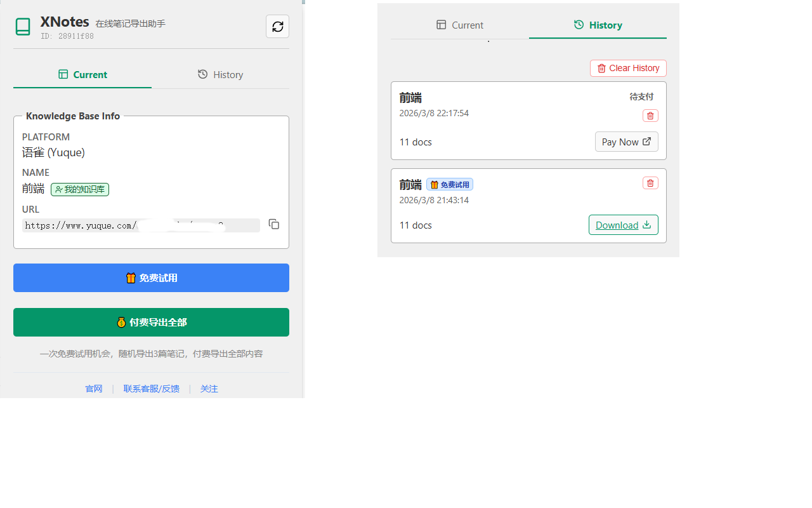
Task: Click the 免费试用 gift badge in history
Action: coord(450,185)
